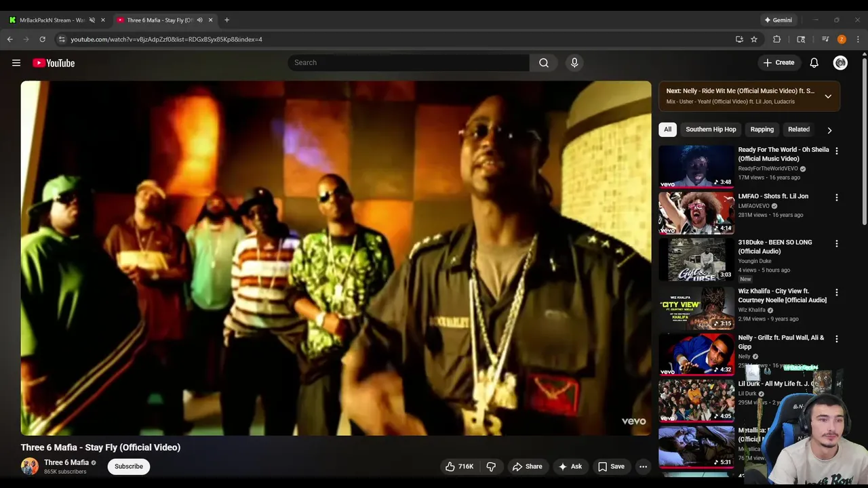This screenshot has height=488, width=868.
Task: Open Three 6 Mafia channel name link
Action: coord(66,463)
